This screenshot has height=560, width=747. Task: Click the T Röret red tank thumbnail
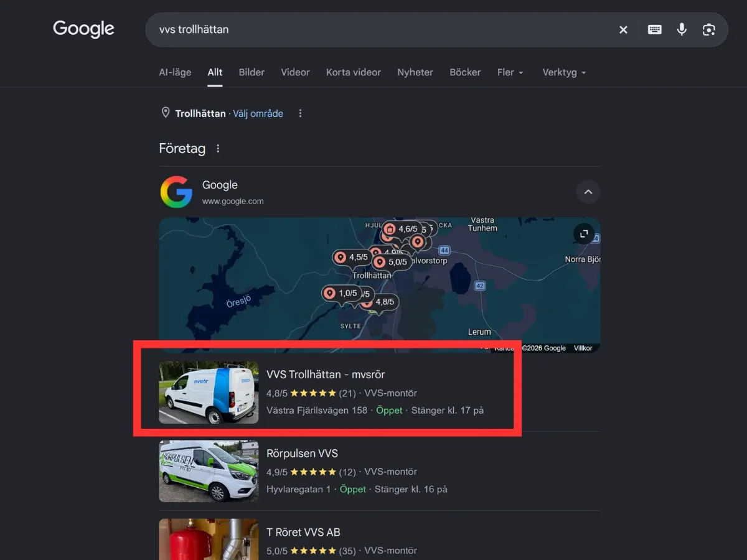click(x=209, y=539)
